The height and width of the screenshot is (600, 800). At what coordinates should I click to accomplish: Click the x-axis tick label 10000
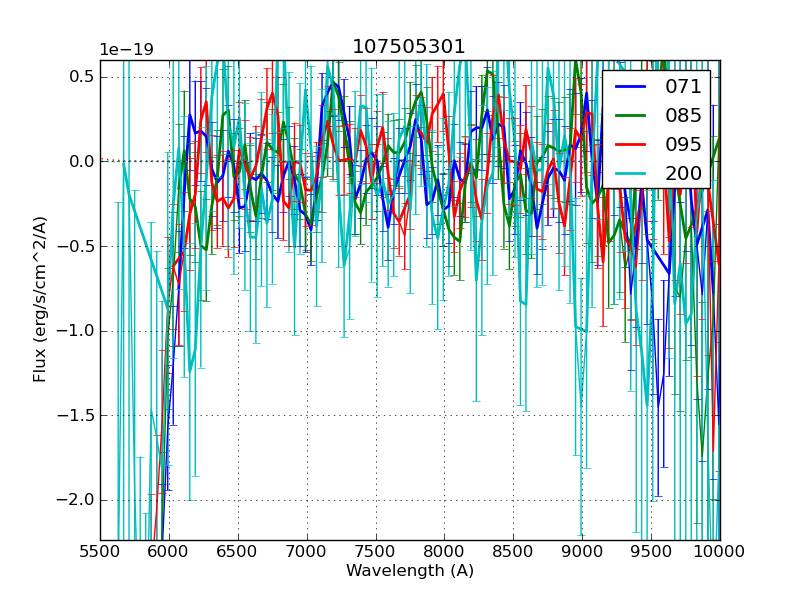(x=719, y=551)
